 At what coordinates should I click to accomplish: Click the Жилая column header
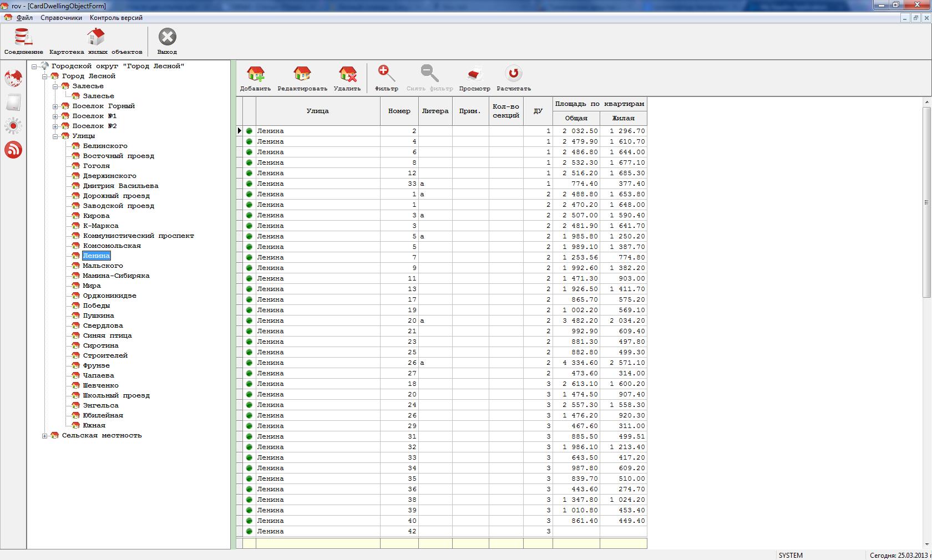tap(624, 118)
